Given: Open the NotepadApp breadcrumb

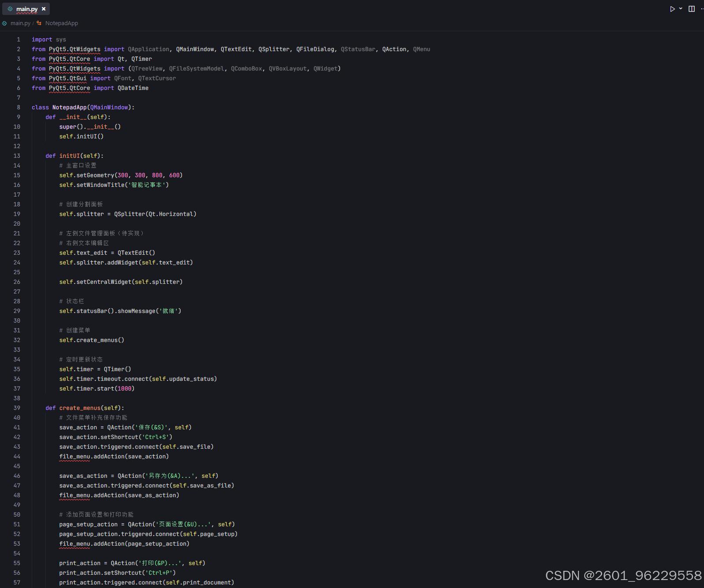Looking at the screenshot, I should pyautogui.click(x=62, y=23).
